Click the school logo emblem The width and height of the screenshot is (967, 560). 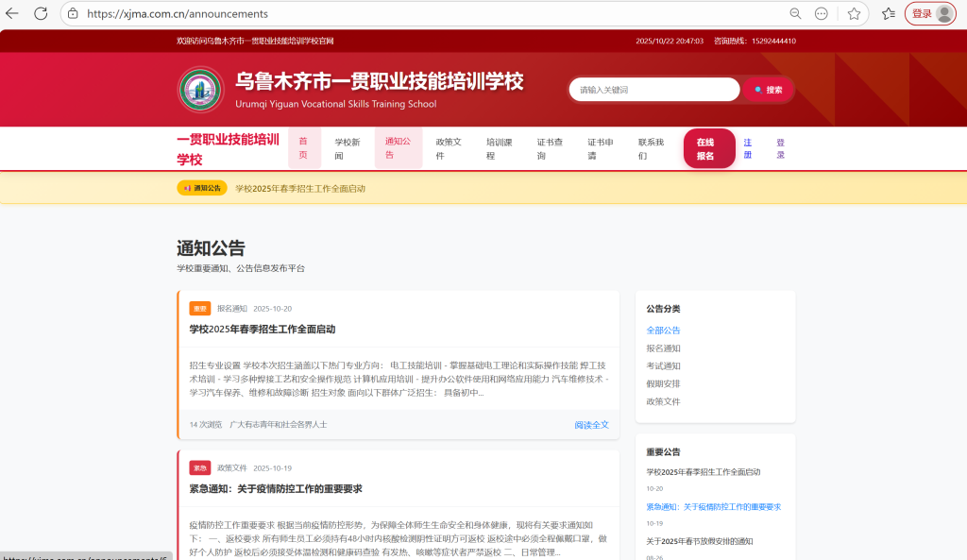click(x=200, y=90)
